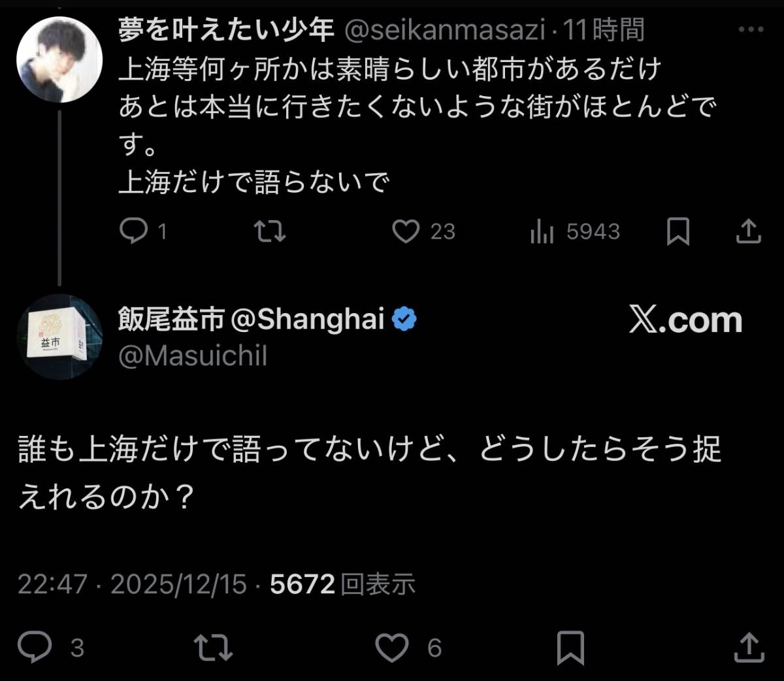
Task: Share the 飯尾益市 main tweet
Action: [x=748, y=647]
